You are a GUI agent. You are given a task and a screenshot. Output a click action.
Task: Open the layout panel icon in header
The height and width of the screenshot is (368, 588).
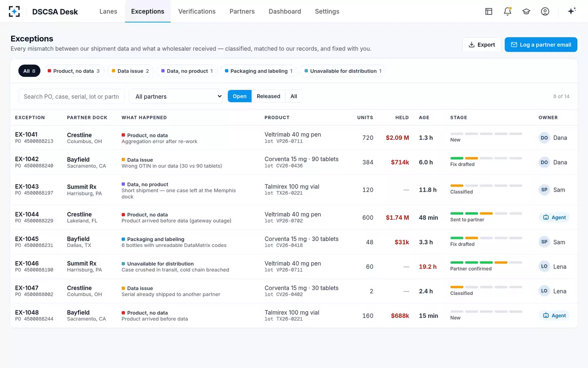click(x=489, y=11)
